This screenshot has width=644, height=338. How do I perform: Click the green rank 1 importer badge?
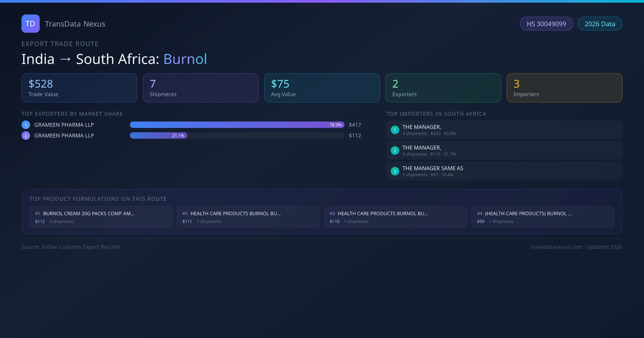[395, 130]
